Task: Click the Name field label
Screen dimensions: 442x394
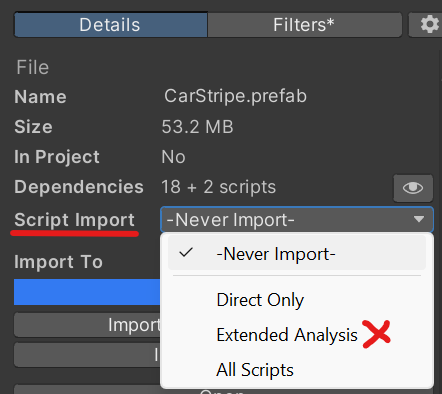Action: (x=40, y=97)
